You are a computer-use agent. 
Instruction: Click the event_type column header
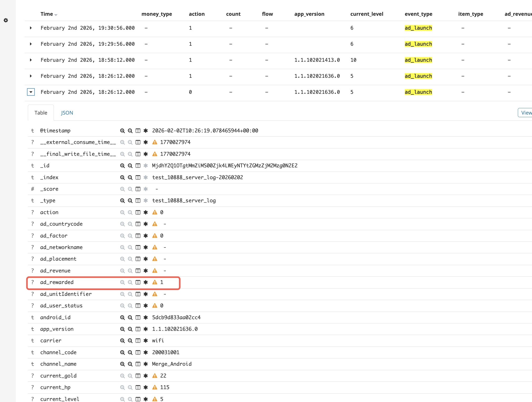[x=418, y=14]
